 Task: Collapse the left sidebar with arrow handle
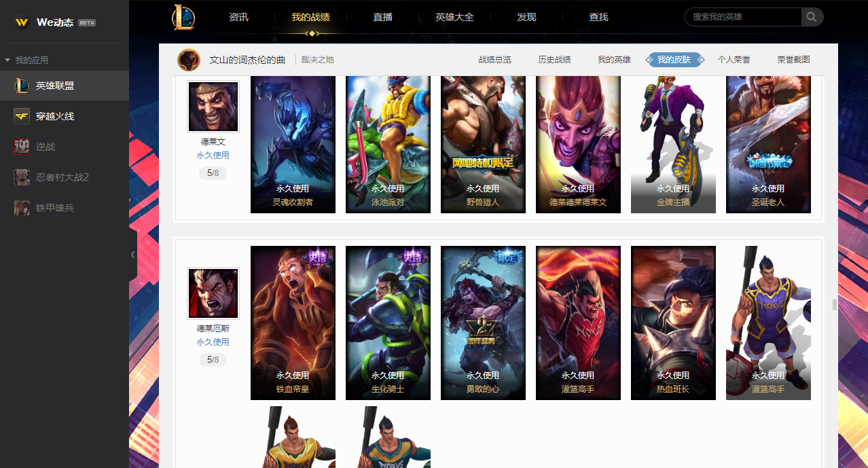[133, 255]
